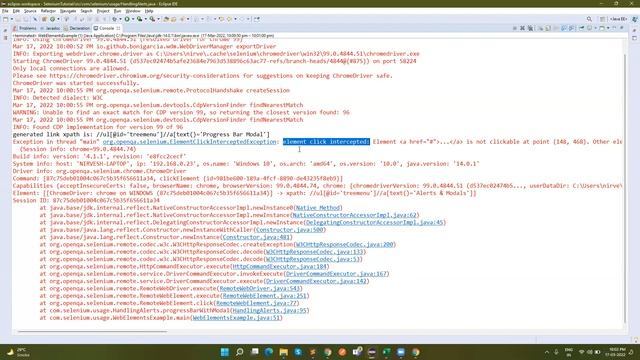Open File Explorer from the taskbar
640x360 pixels.
[x=284, y=352]
